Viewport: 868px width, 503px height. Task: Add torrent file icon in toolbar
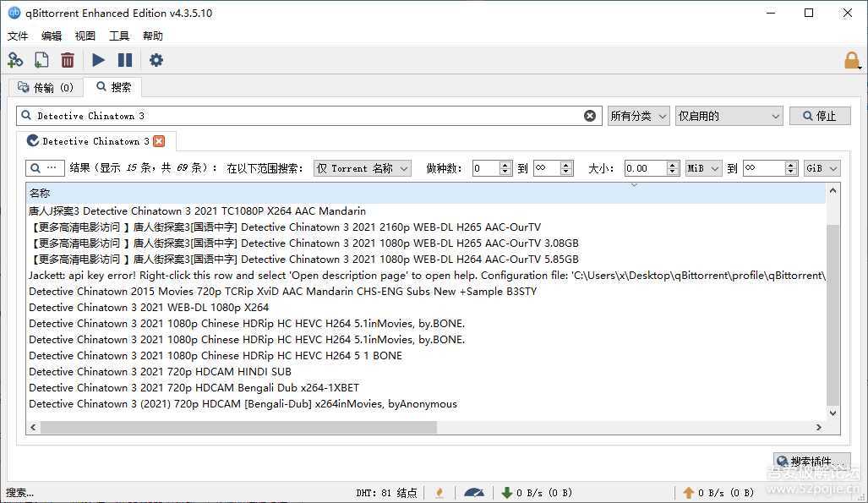41,60
